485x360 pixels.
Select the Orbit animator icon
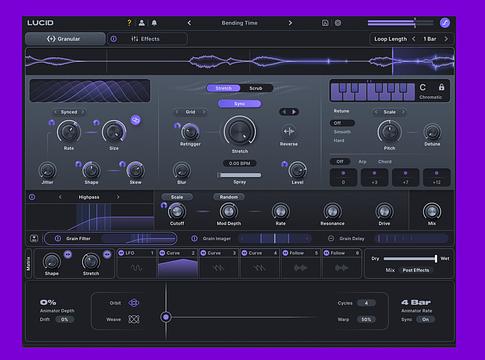click(x=134, y=303)
